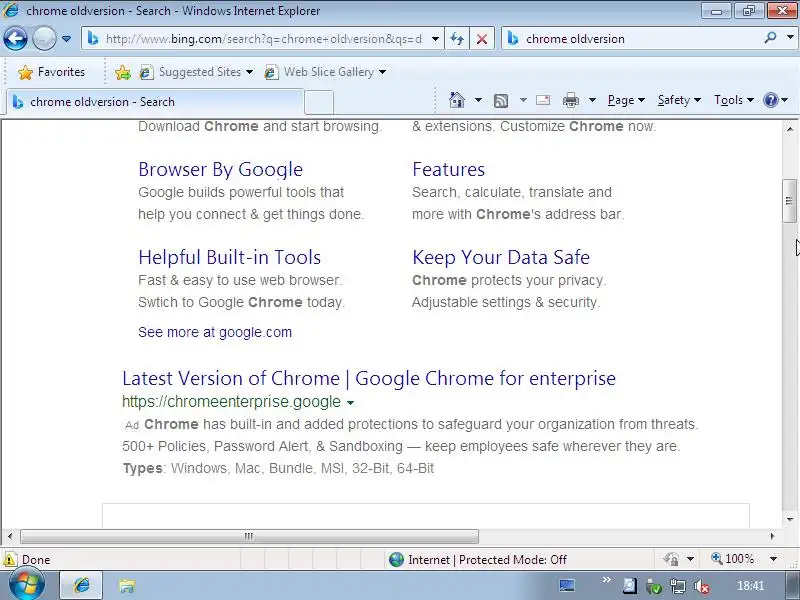This screenshot has height=600, width=800.
Task: Click the globe Internet zone icon
Action: 396,560
